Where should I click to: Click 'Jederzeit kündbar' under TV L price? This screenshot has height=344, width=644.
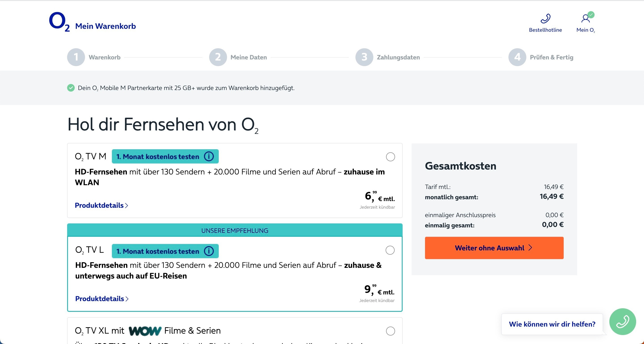[377, 301]
